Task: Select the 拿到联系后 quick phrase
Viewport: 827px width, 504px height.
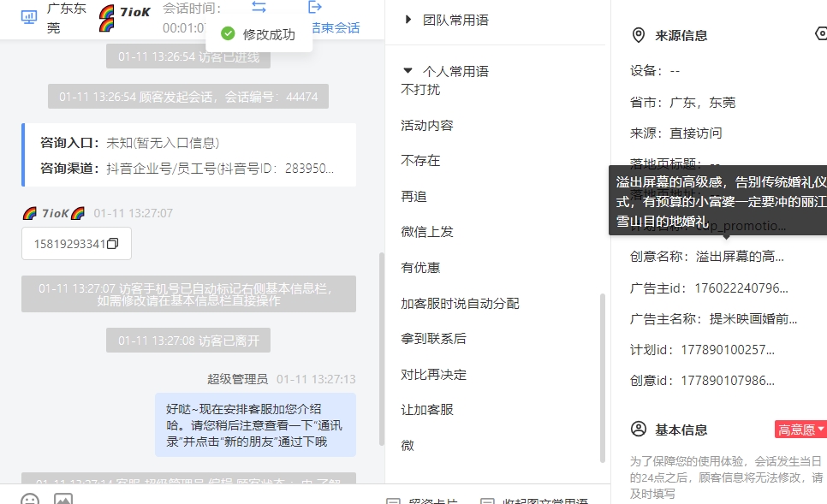Action: pyautogui.click(x=433, y=339)
